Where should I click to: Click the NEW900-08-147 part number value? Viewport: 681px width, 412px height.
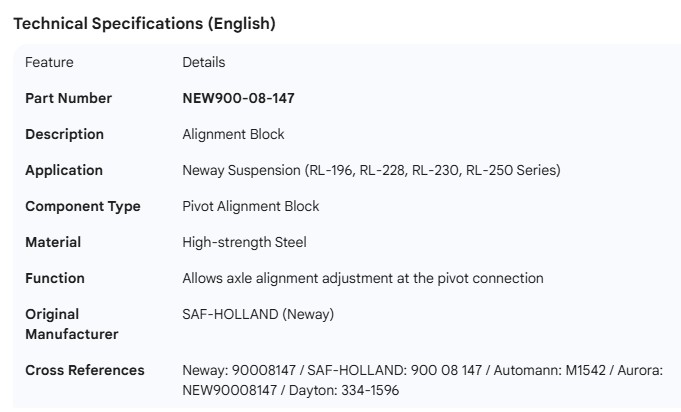[x=238, y=98]
